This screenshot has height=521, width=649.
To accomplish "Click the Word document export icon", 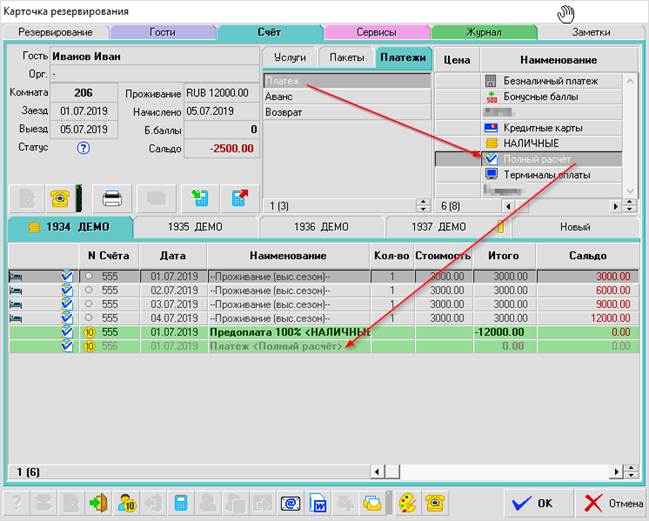I will coord(317,502).
